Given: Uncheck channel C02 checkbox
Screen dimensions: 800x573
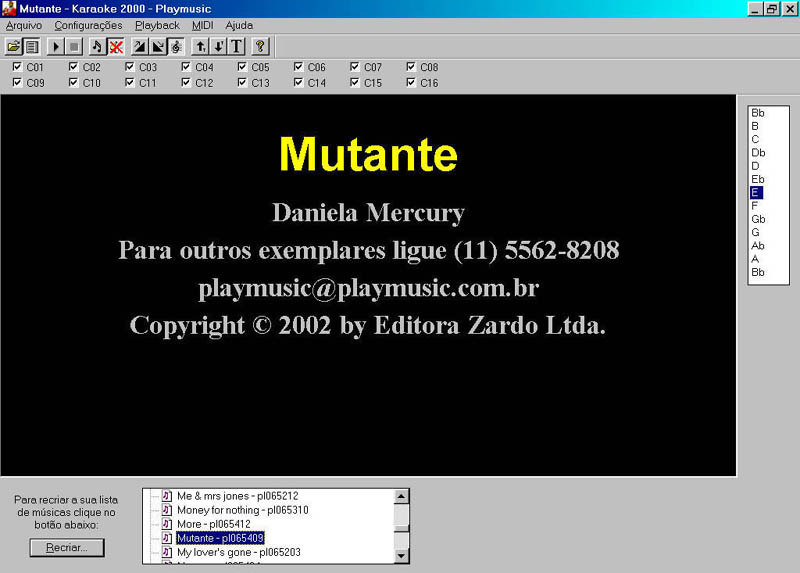Looking at the screenshot, I should coord(73,66).
